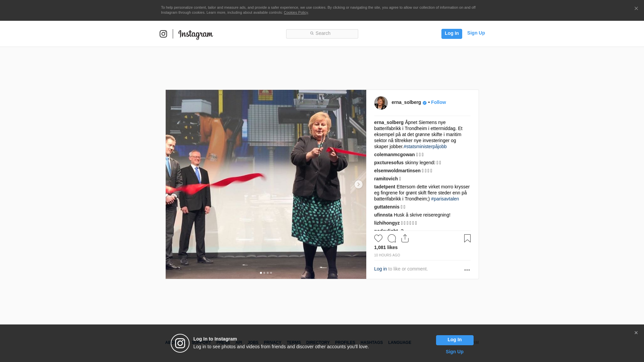
Task: Open the TERMS footer link
Action: [x=293, y=343]
